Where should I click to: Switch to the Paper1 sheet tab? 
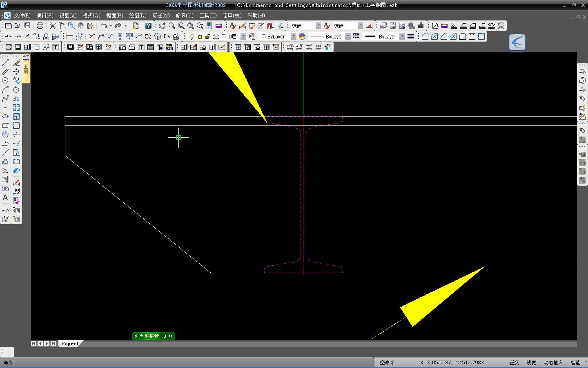click(x=70, y=343)
